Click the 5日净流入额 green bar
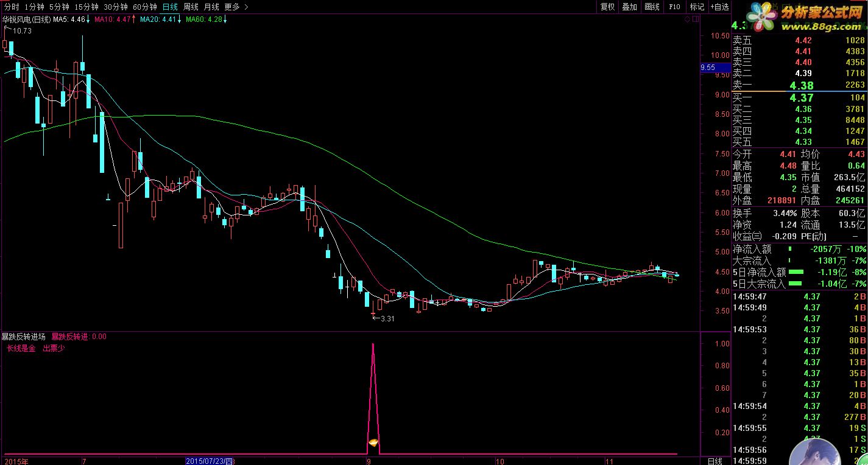The width and height of the screenshot is (868, 465). (796, 272)
